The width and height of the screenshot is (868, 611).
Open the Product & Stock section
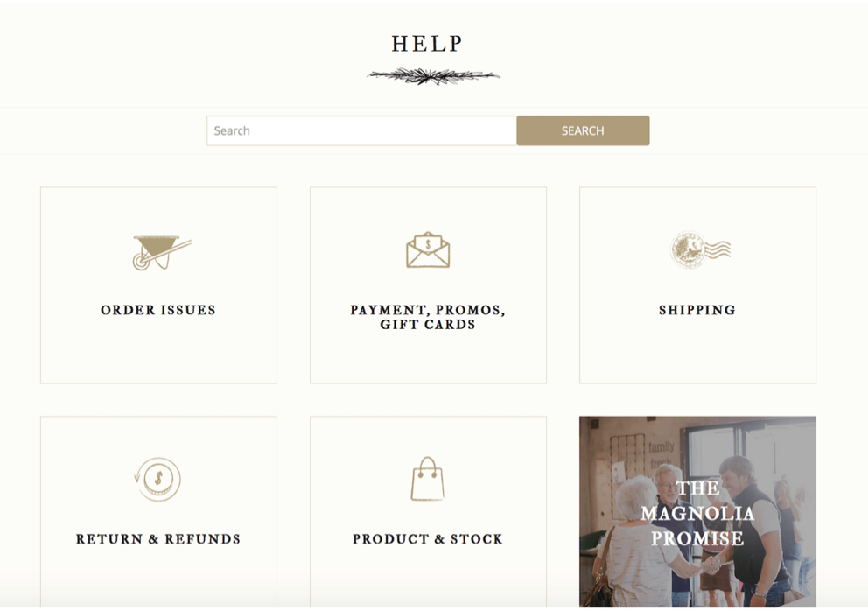pos(428,539)
